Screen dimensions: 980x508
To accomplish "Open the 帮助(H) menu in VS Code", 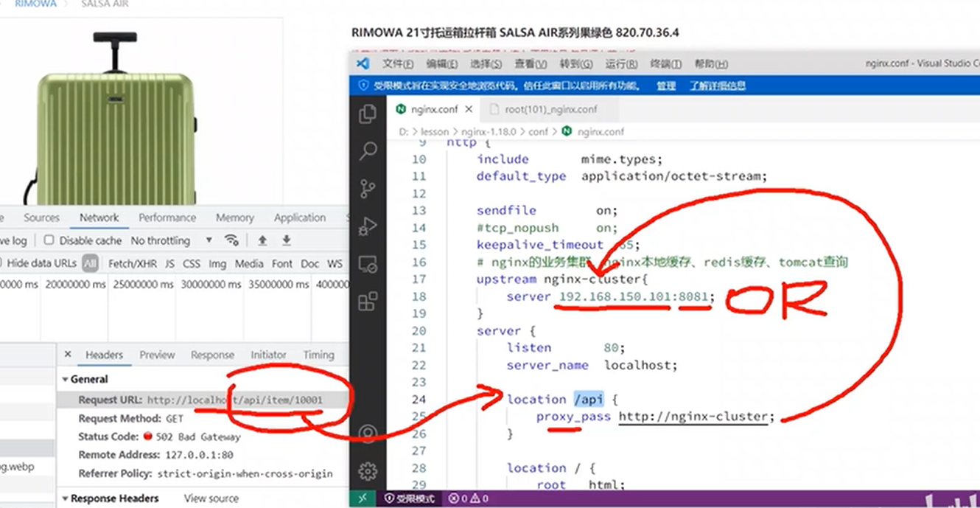I will 711,64.
